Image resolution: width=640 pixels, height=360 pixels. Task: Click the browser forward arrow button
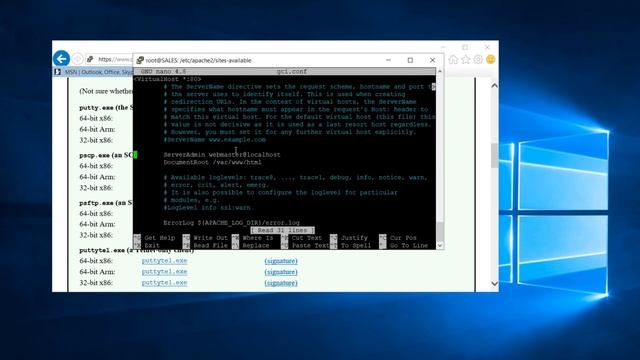tap(78, 59)
